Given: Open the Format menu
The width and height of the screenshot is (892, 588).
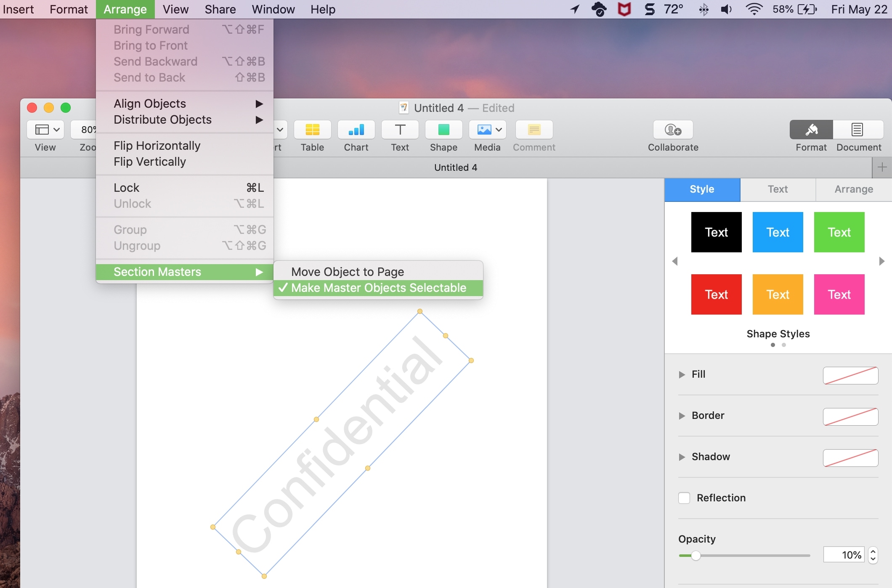Looking at the screenshot, I should coord(69,9).
